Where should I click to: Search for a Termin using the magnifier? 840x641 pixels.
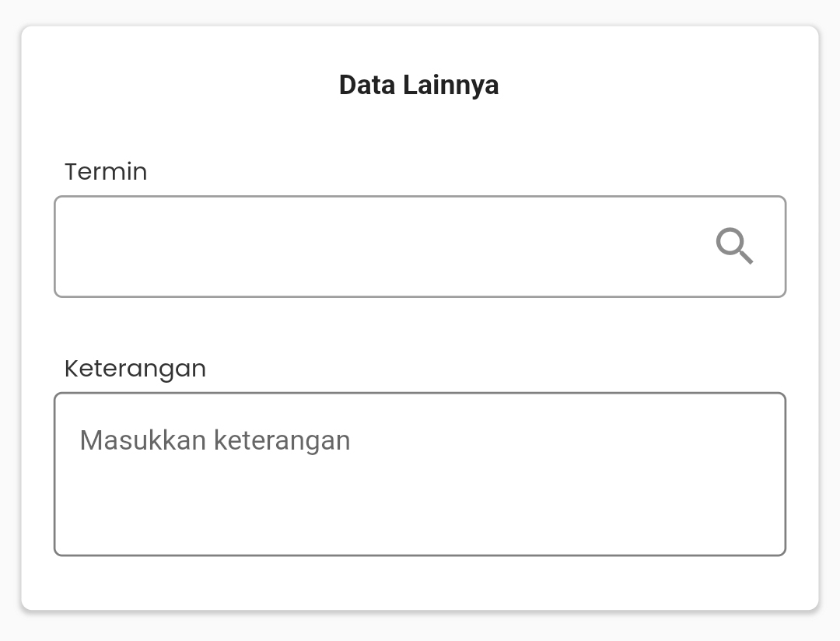[734, 246]
